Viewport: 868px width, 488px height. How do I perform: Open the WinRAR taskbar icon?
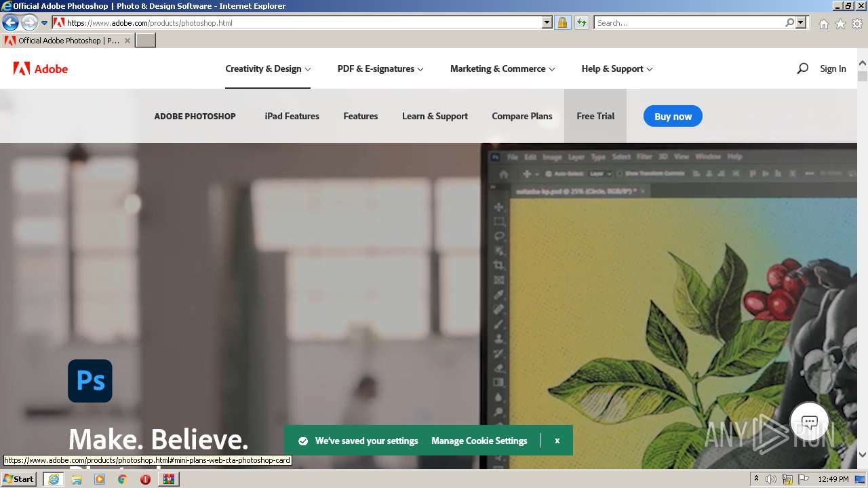[x=168, y=479]
